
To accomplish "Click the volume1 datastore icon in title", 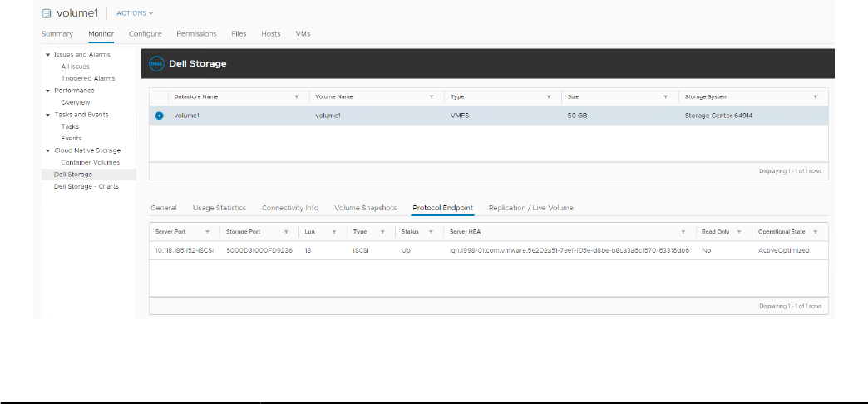I will pyautogui.click(x=47, y=13).
